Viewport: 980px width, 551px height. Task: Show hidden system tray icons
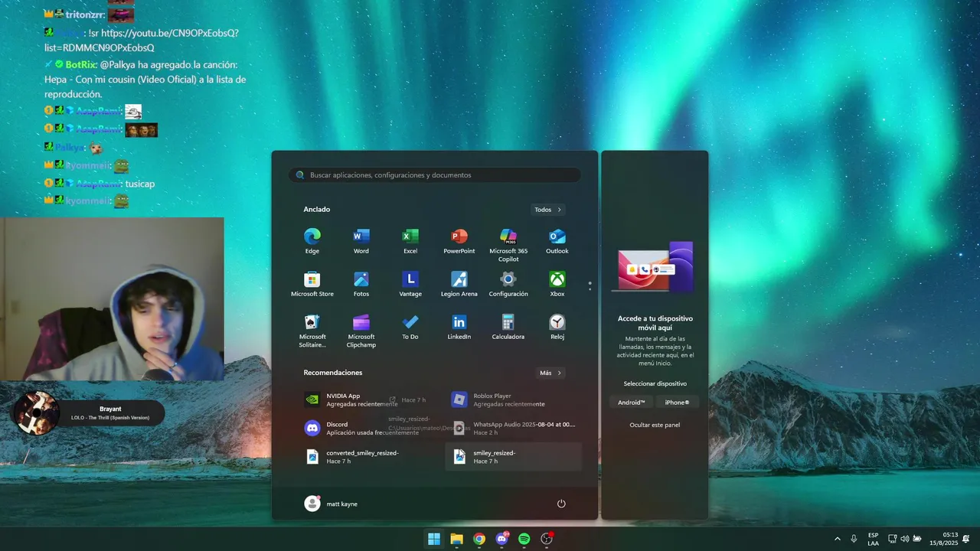click(837, 539)
